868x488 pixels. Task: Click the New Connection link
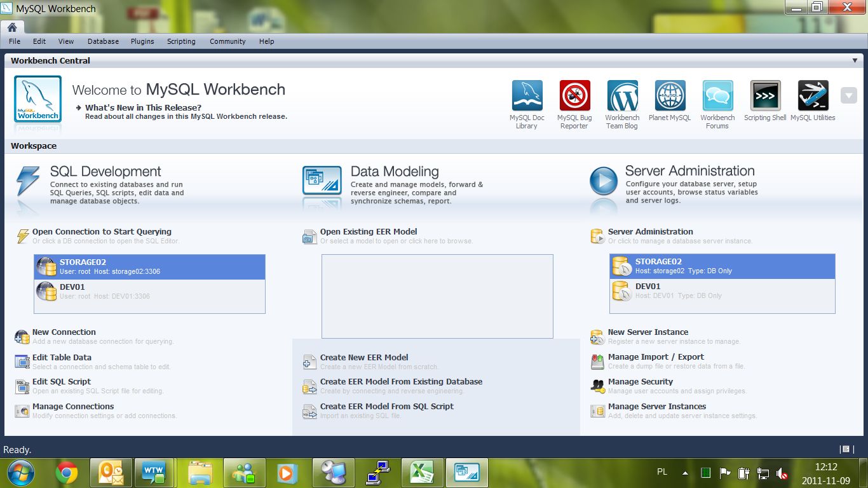(64, 332)
